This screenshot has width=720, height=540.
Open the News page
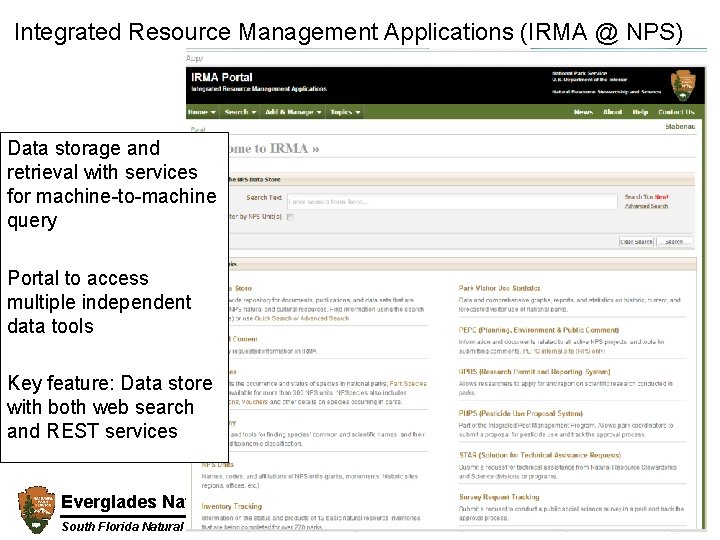[x=583, y=112]
